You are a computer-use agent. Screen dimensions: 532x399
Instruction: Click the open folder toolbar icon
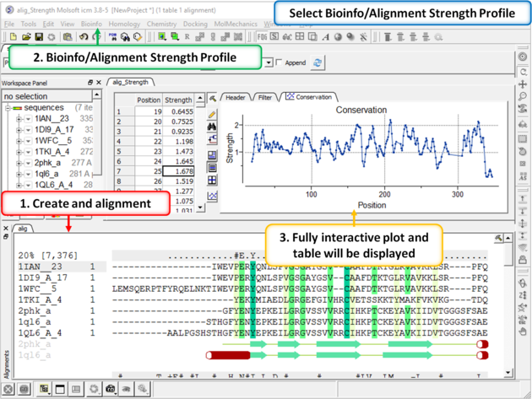[x=26, y=37]
